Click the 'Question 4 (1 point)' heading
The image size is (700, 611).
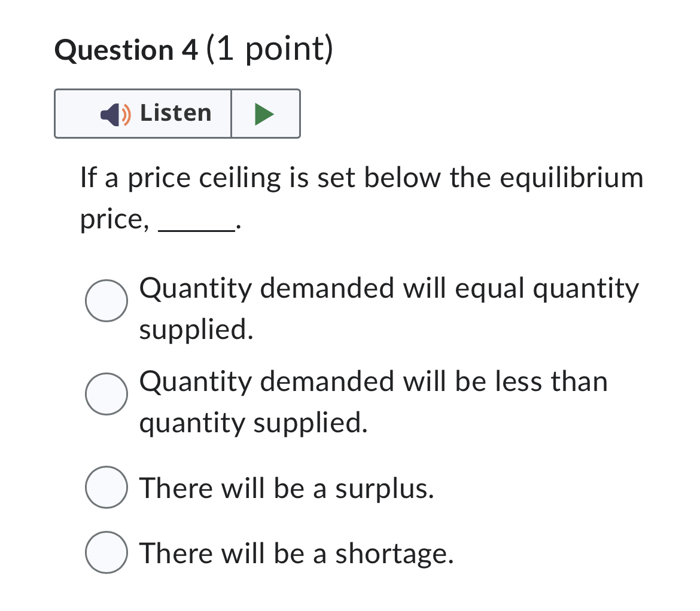194,50
